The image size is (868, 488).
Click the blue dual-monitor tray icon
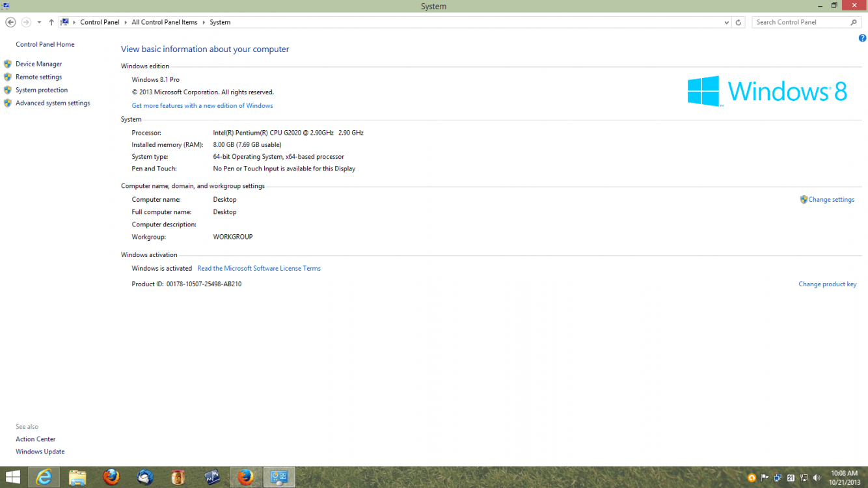(x=778, y=478)
